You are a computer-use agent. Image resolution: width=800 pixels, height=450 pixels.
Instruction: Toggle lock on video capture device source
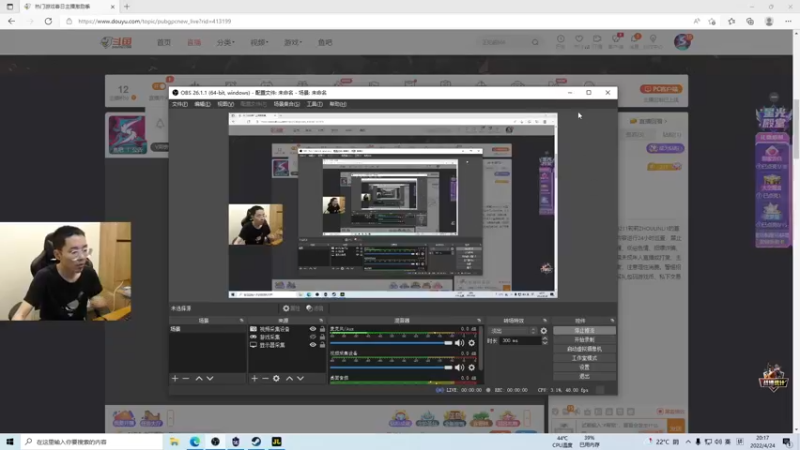point(322,329)
